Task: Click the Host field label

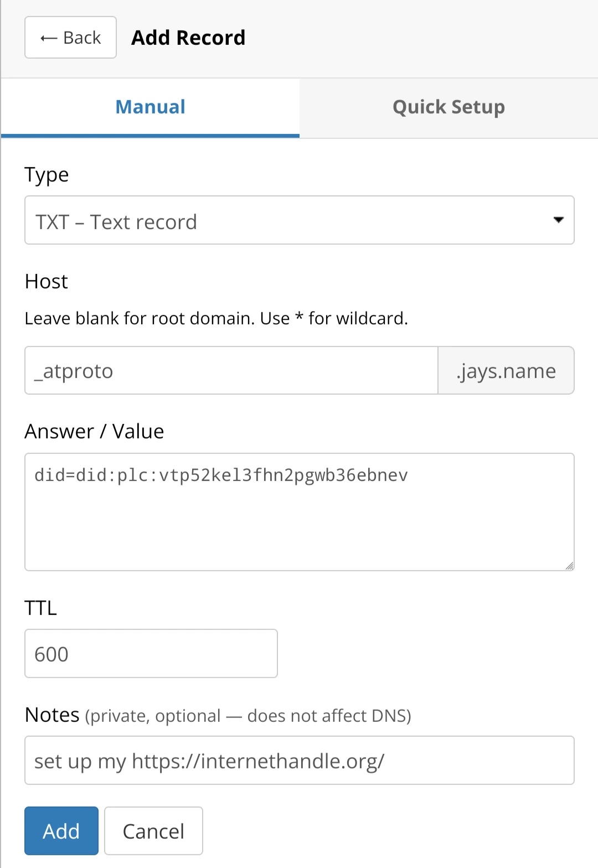Action: pyautogui.click(x=47, y=282)
